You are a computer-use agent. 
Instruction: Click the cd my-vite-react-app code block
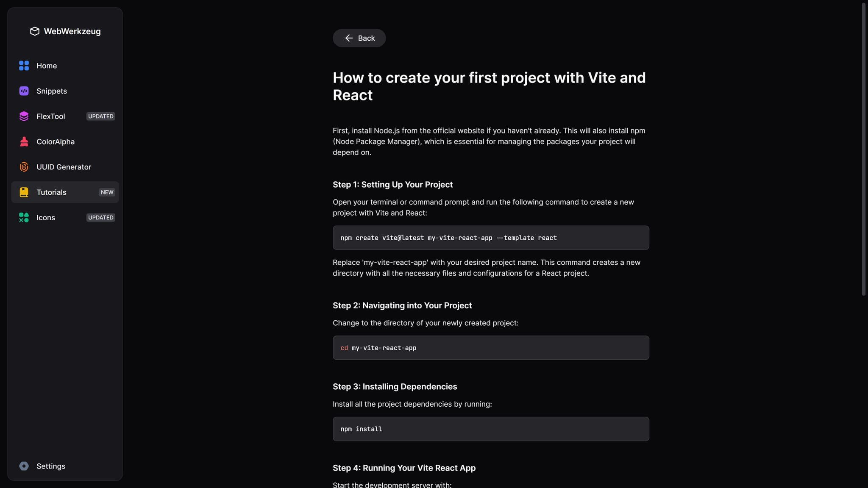pos(491,348)
